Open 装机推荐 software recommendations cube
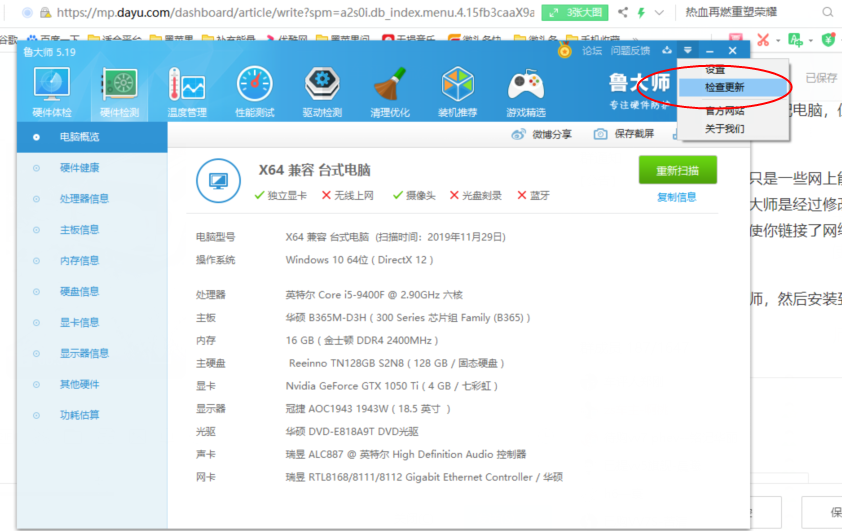The height and width of the screenshot is (531, 842). (458, 92)
